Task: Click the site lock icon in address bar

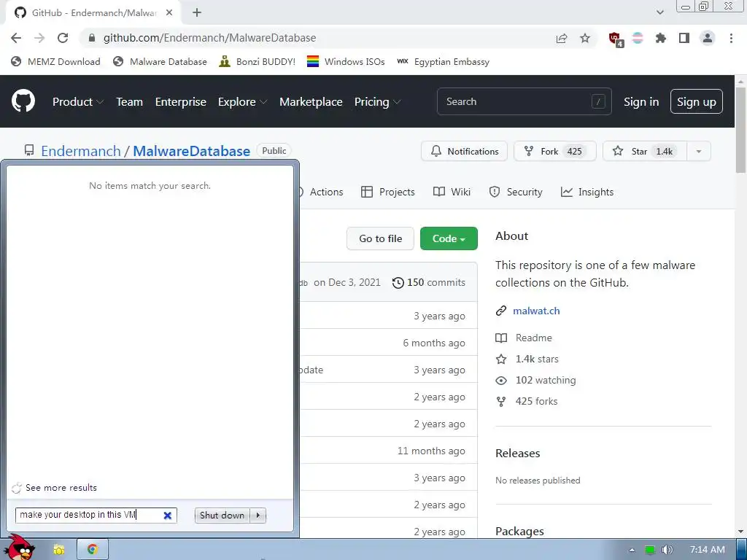Action: click(92, 38)
